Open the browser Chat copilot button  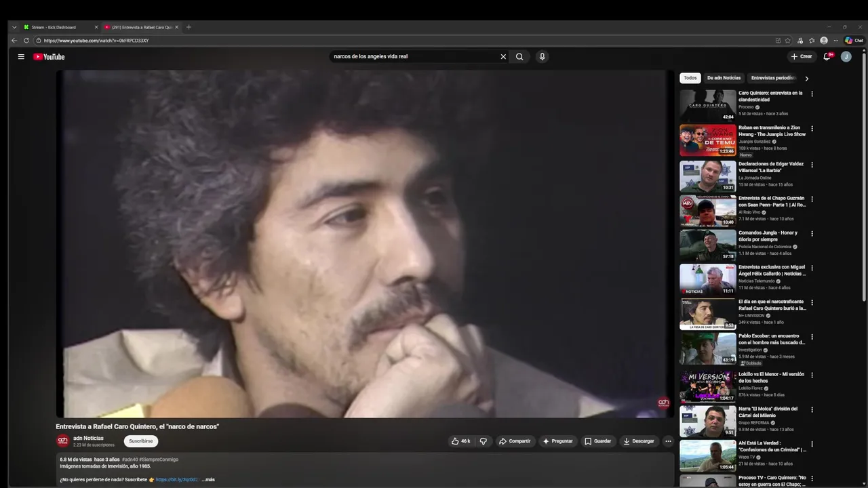tap(854, 41)
